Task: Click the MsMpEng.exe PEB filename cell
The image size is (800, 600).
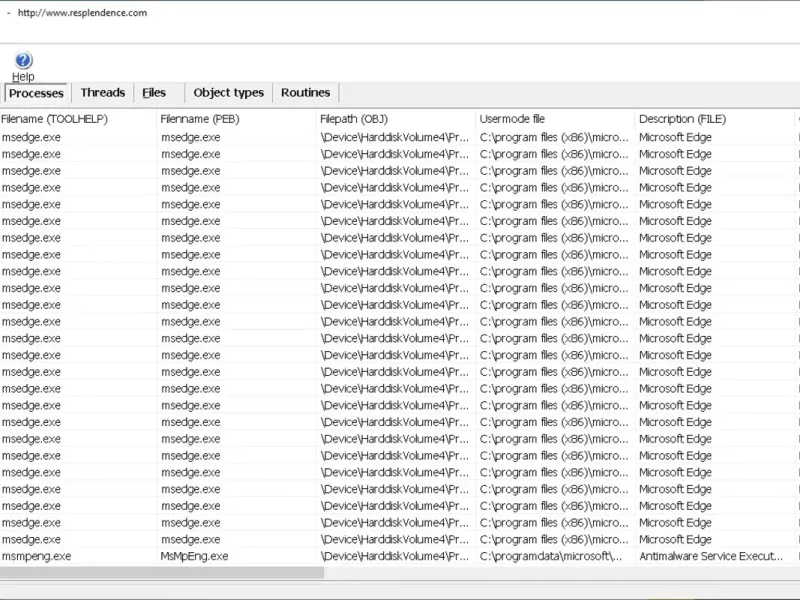Action: coord(194,556)
